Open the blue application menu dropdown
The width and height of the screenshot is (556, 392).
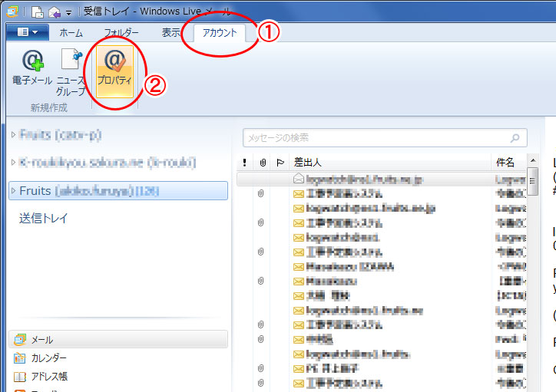27,32
